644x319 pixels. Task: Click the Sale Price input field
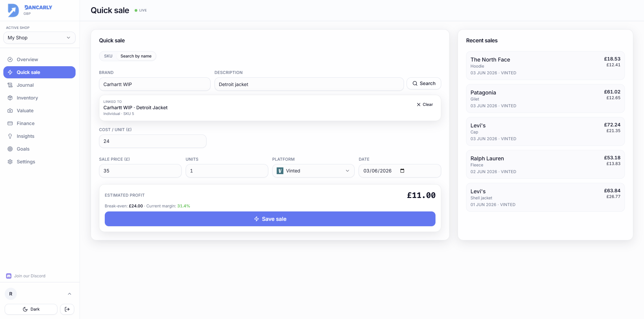[x=140, y=171]
